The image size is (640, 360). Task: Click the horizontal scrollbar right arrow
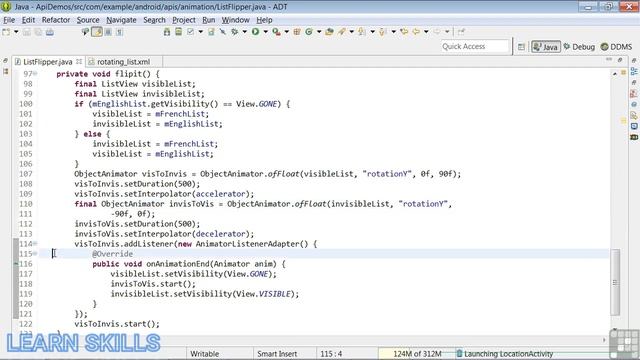pyautogui.click(x=604, y=340)
